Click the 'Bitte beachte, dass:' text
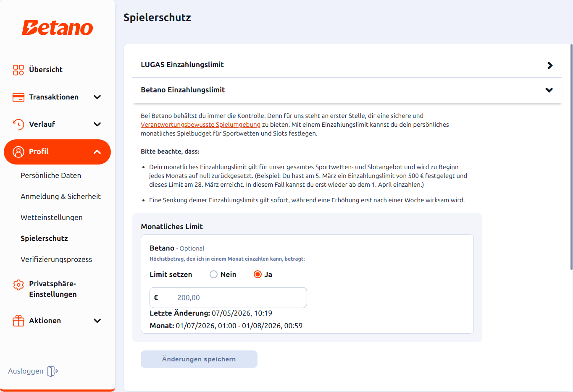 170,152
